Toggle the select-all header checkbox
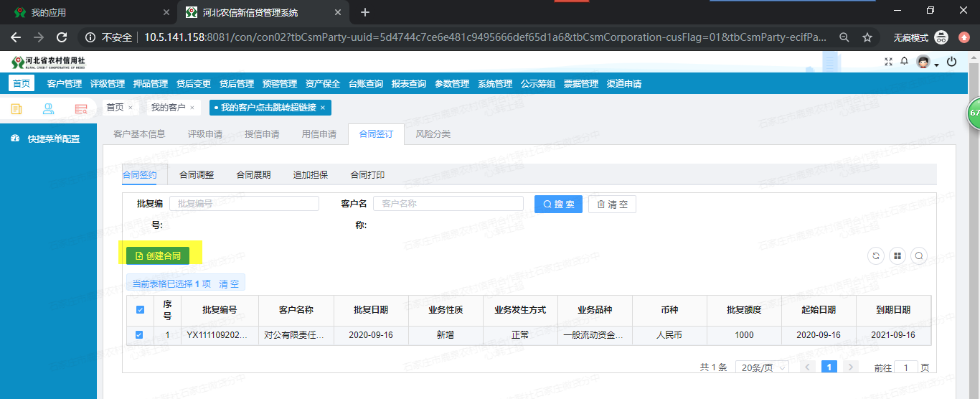Viewport: 980px width, 399px height. click(140, 310)
